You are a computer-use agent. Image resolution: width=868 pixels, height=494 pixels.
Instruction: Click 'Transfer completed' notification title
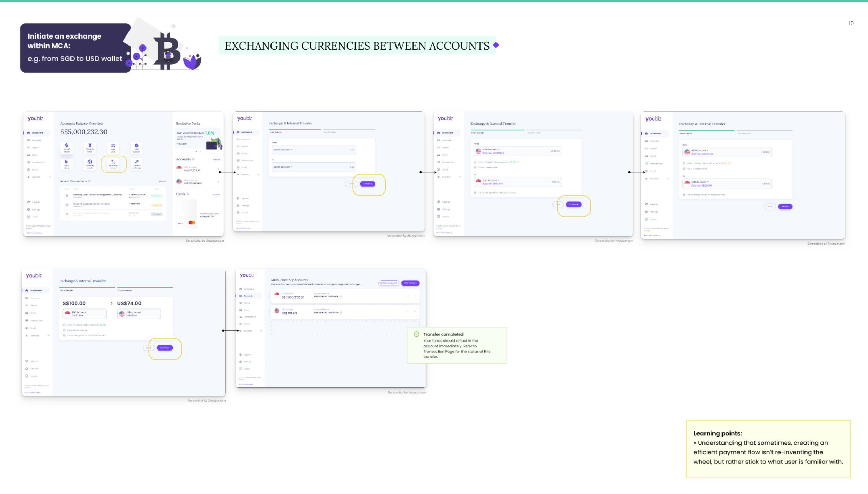[x=443, y=334]
